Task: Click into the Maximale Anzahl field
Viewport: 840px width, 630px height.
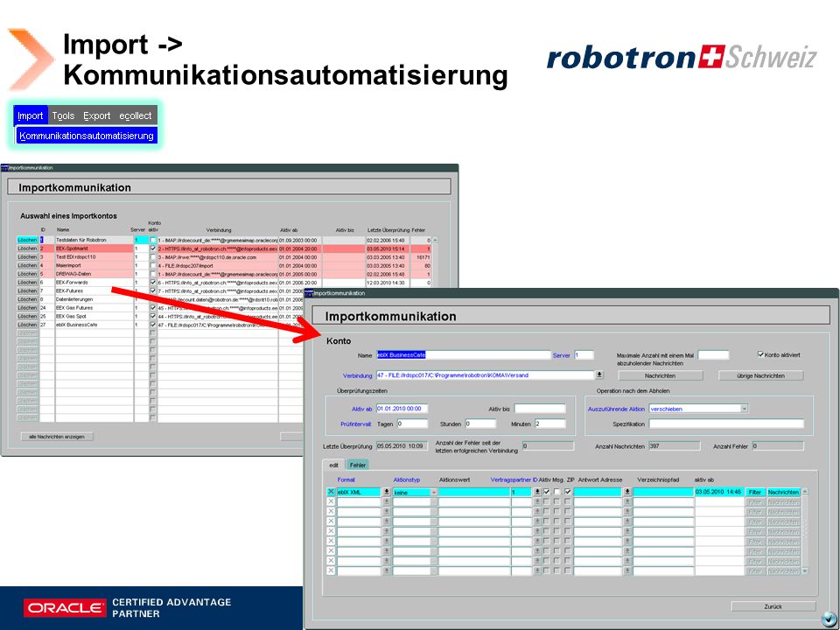Action: click(x=713, y=354)
